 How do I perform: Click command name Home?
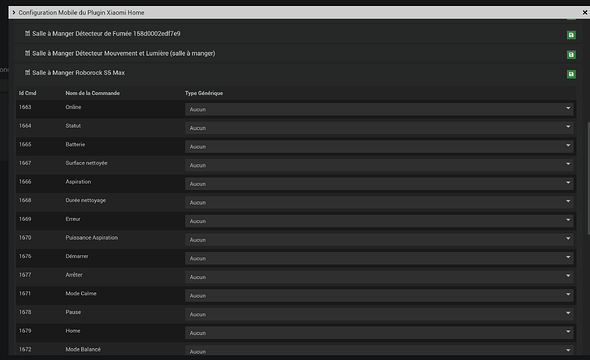pos(73,331)
